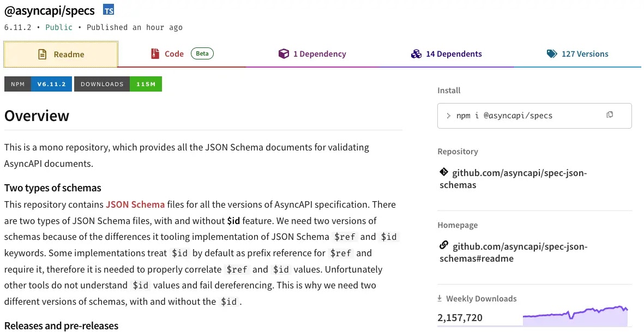Screen dimensions: 644x332
Task: Click the Dependency box icon
Action: (x=284, y=54)
